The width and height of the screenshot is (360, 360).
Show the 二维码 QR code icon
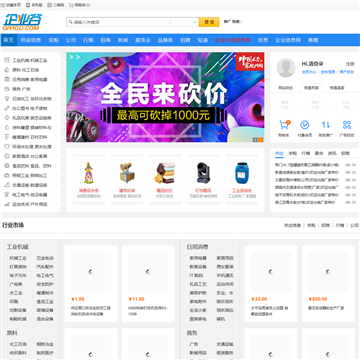[x=49, y=5]
